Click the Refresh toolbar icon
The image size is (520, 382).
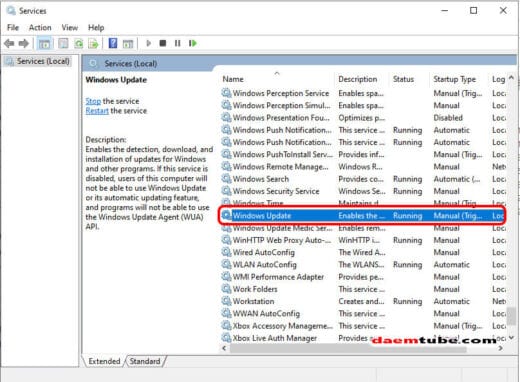(x=79, y=43)
